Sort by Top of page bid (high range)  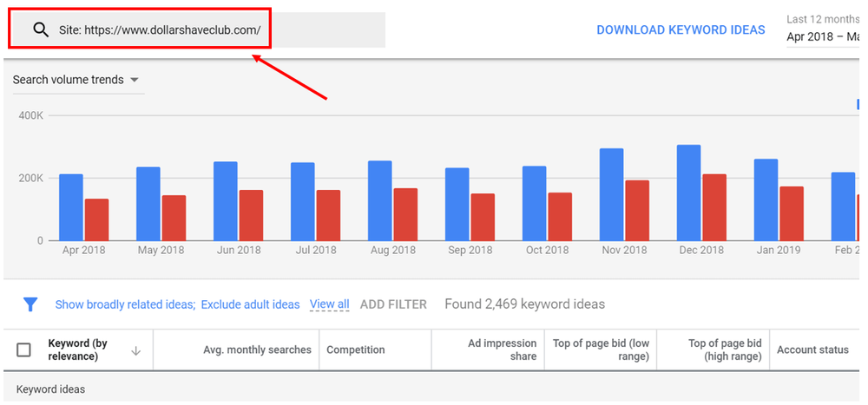(x=725, y=349)
